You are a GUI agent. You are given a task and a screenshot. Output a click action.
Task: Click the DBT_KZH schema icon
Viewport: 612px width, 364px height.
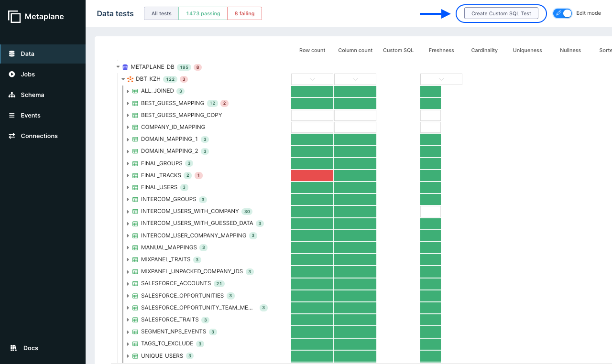point(130,79)
